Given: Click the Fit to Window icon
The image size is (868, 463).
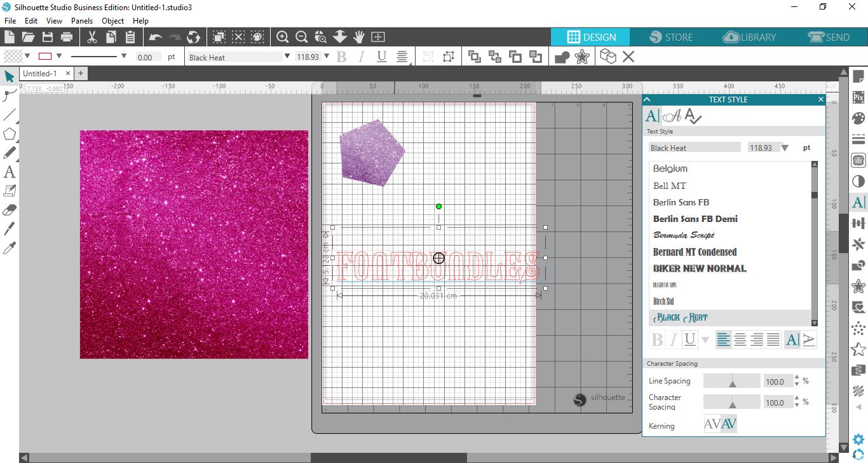Looking at the screenshot, I should (x=378, y=37).
